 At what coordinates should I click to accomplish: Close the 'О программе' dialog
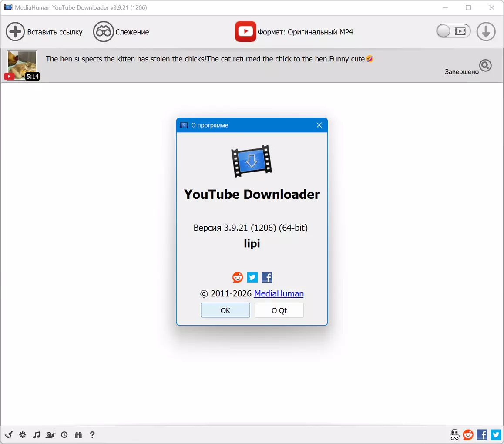click(319, 125)
